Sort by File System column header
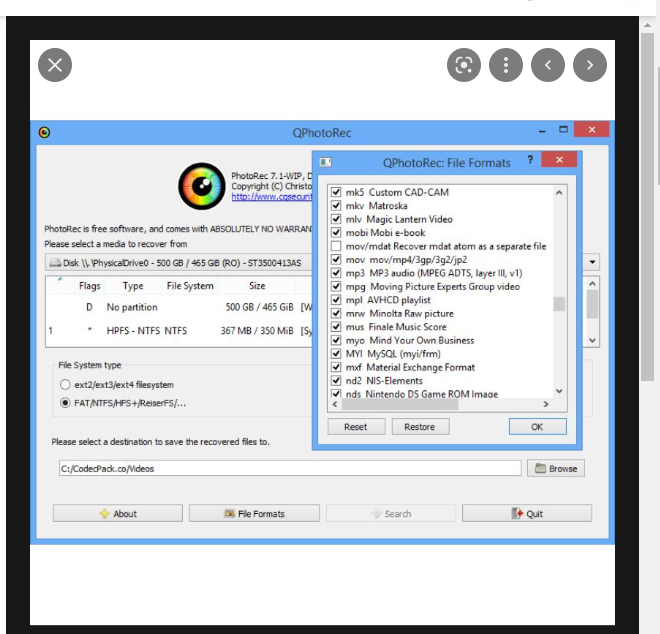Viewport: 660px width, 634px height. [190, 286]
